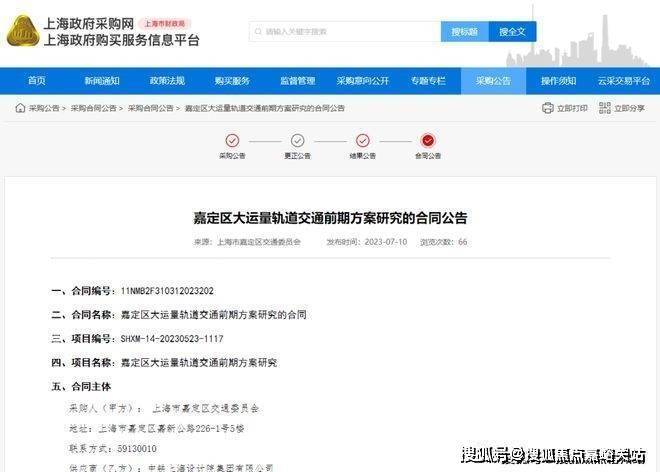Switch to the 政策法规 menu
This screenshot has width=660, height=472.
coord(167,81)
